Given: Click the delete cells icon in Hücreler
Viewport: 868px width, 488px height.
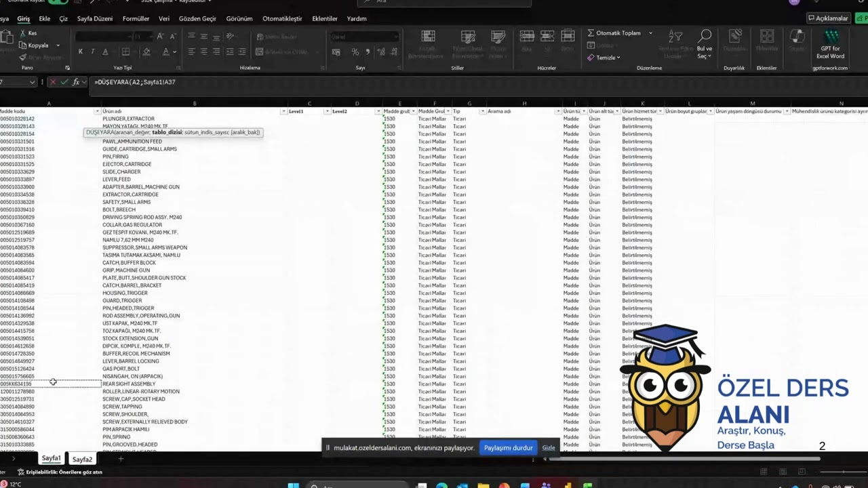Looking at the screenshot, I should click(x=547, y=36).
